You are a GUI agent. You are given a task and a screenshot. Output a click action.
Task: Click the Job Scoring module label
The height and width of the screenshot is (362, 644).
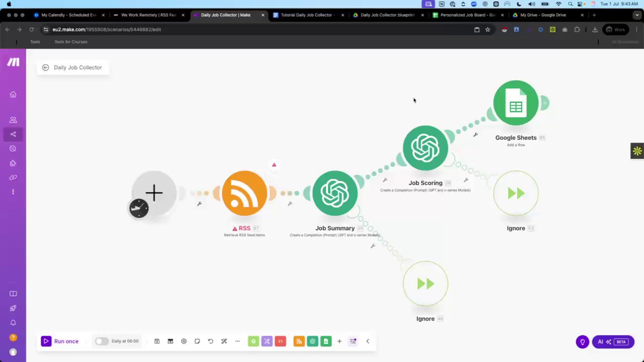click(x=425, y=183)
